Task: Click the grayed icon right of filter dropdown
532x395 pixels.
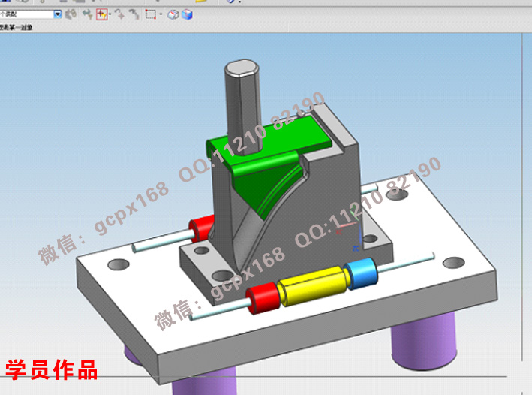Action: pyautogui.click(x=71, y=14)
